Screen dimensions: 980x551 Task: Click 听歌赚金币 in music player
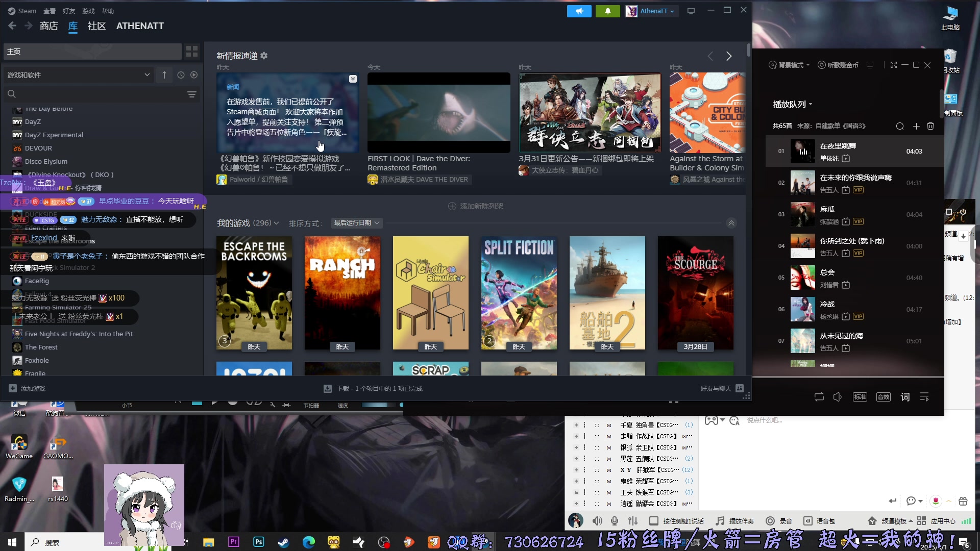coord(838,65)
